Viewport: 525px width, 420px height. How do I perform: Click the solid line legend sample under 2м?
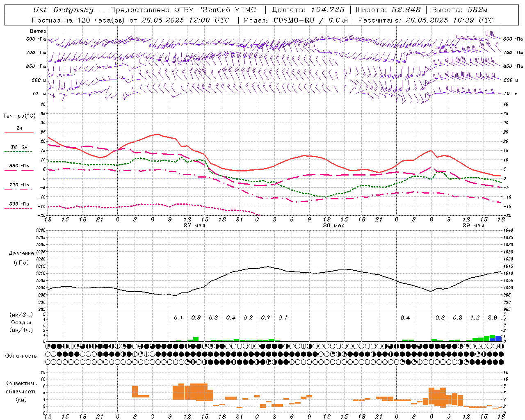[x=19, y=132]
